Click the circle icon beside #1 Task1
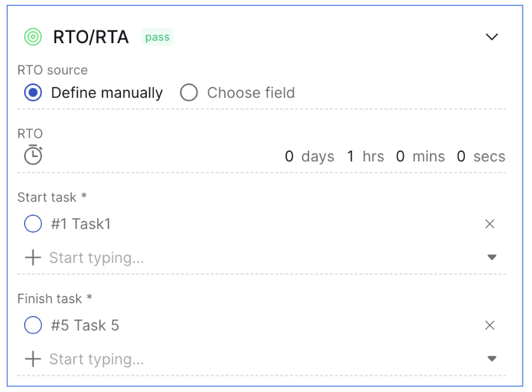The height and width of the screenshot is (392, 532). (x=33, y=224)
